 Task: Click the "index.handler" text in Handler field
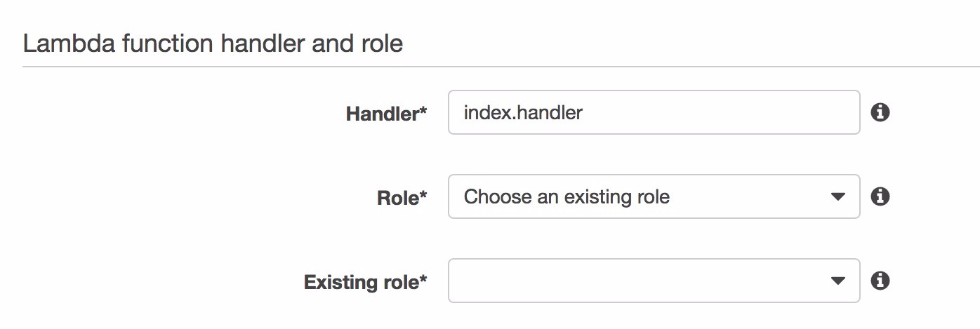(x=523, y=112)
